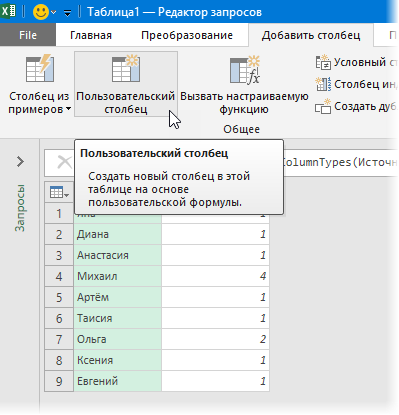Expand the Запросы side panel chevron
Viewport: 399px width, 415px height.
tap(20, 162)
